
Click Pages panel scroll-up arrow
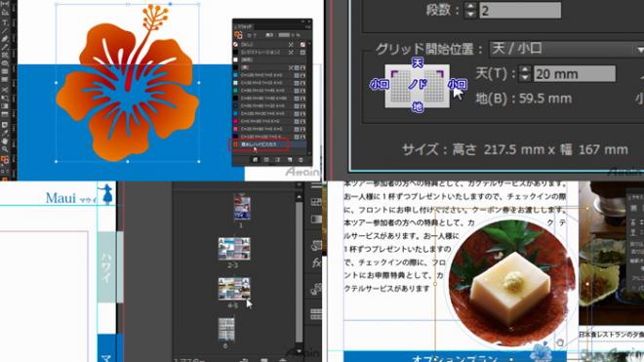(299, 196)
